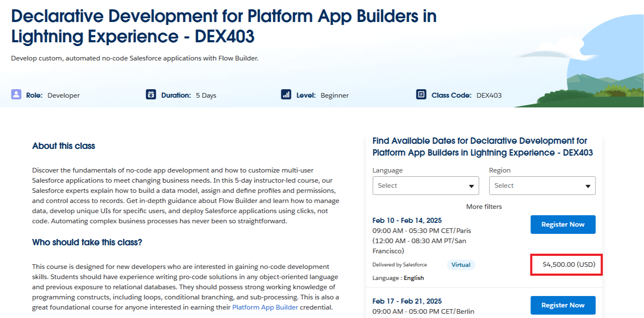Open the Region dropdown

[x=542, y=186]
